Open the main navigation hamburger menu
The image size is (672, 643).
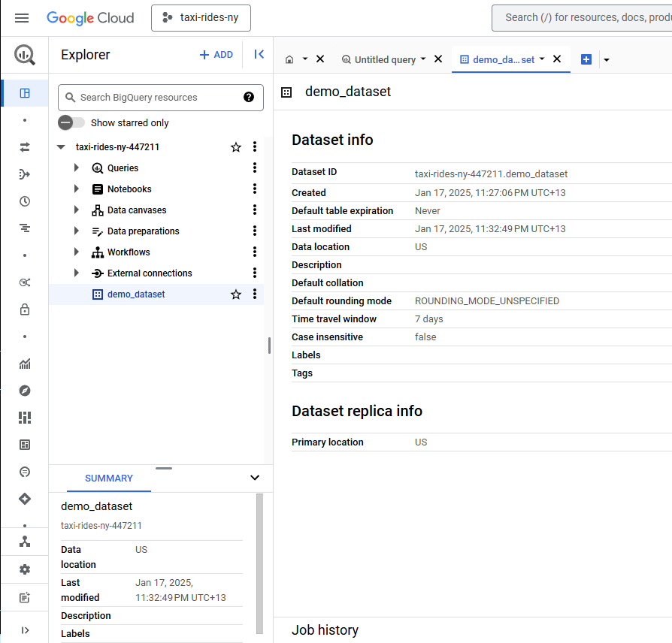click(x=22, y=18)
